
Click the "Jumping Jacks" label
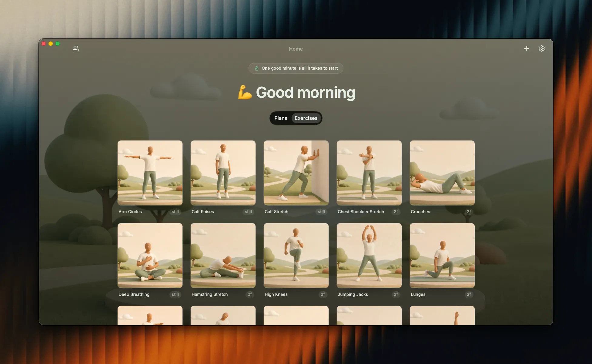353,294
